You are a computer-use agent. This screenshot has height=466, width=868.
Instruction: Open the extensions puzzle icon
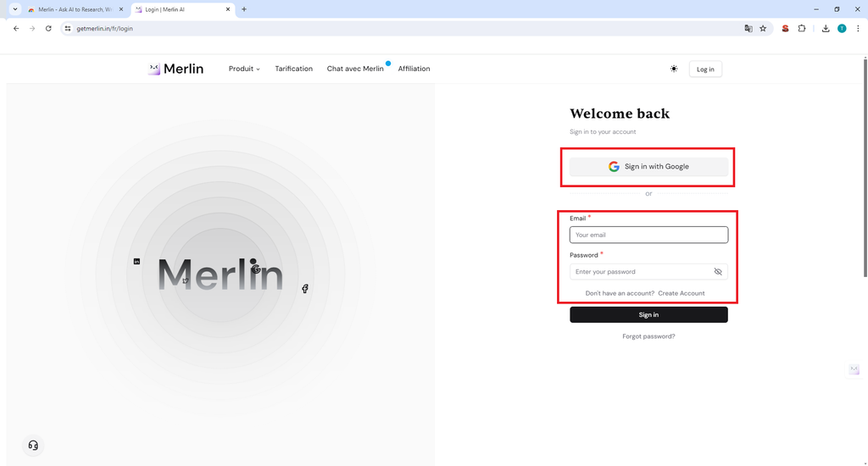coord(802,28)
